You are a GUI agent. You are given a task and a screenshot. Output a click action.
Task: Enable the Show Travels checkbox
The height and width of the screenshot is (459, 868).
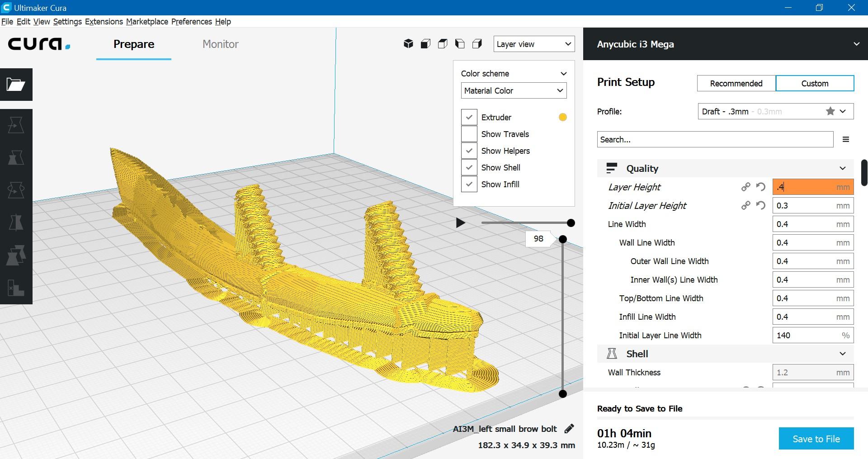pyautogui.click(x=469, y=134)
